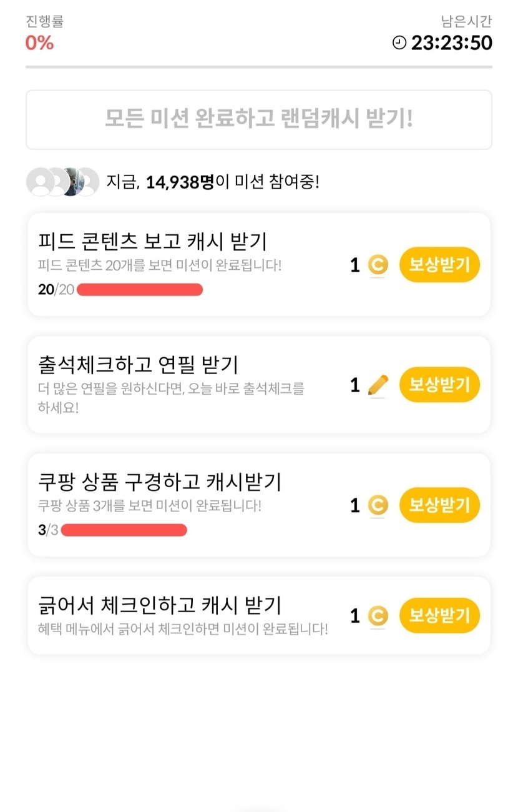Tap the coin icon for feed content mission
Image resolution: width=518 pixels, height=812 pixels.
(x=377, y=265)
